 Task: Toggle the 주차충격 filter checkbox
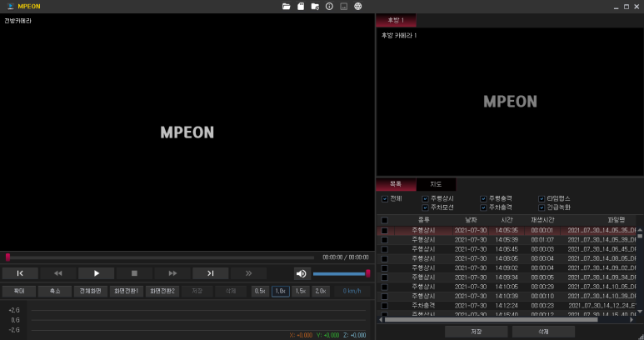pyautogui.click(x=483, y=207)
